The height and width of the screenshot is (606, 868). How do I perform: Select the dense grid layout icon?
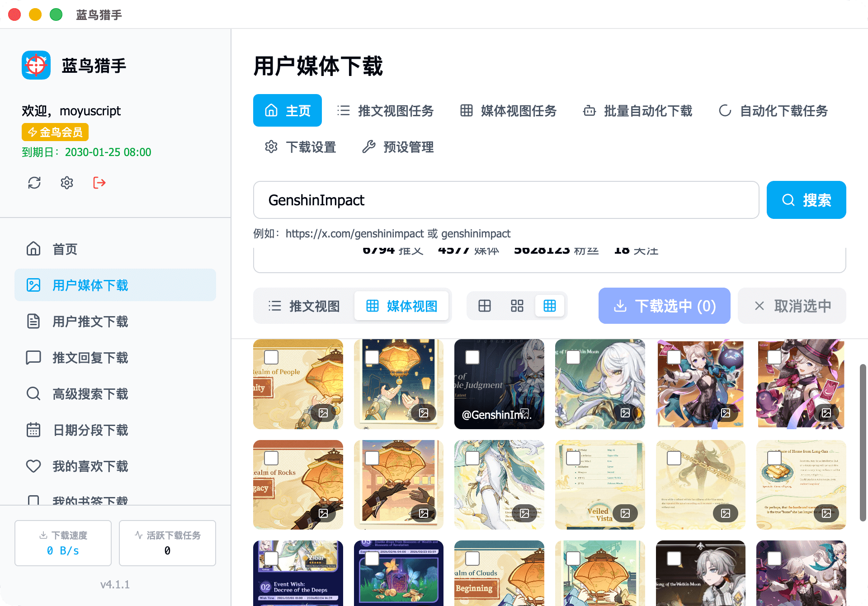550,306
